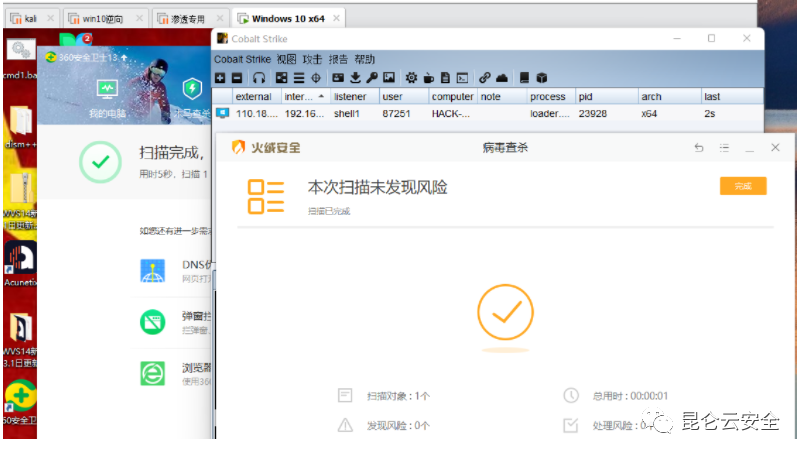Viewport: 805px width, 456px height.
Task: Open the Huorong list menu icon
Action: click(724, 148)
